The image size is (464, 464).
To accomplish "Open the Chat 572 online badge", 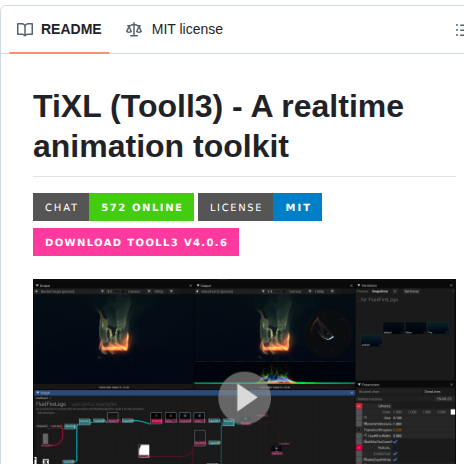I will pyautogui.click(x=113, y=207).
